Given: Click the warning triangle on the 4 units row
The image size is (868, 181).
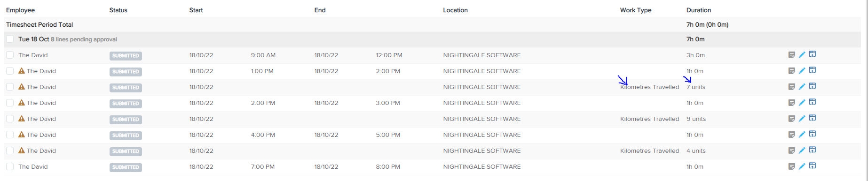Looking at the screenshot, I should (x=22, y=151).
